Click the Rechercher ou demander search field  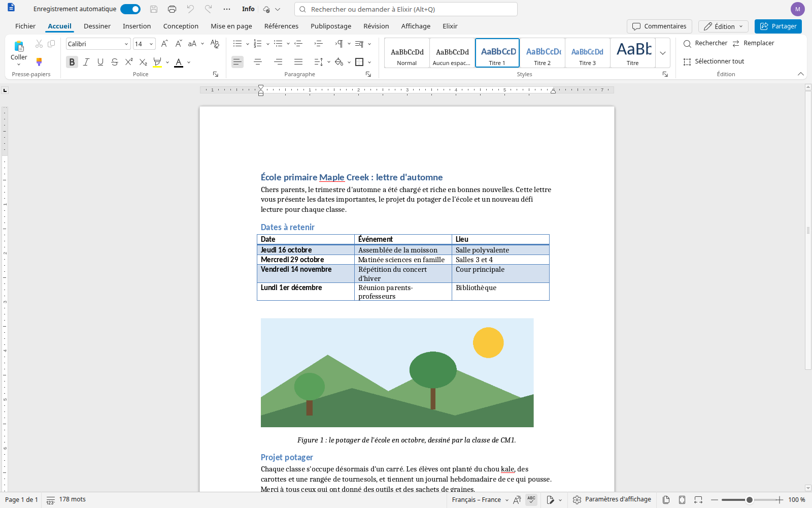point(406,9)
